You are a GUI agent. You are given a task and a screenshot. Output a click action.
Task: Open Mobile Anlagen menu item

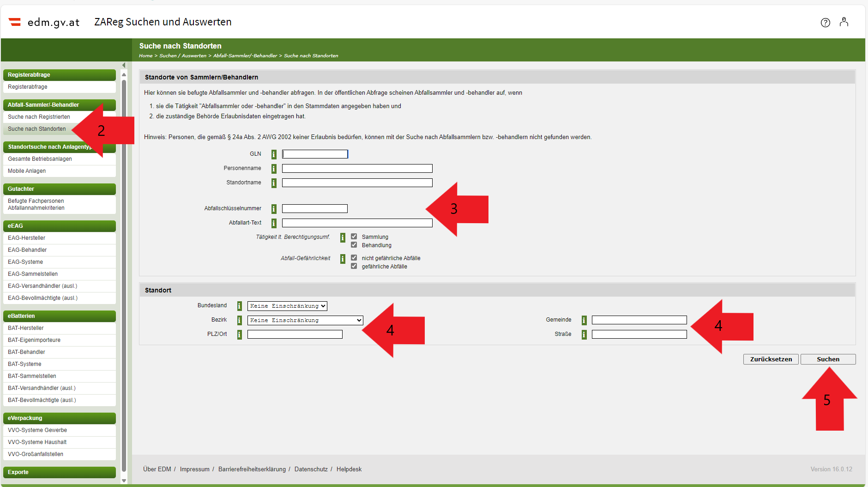click(x=60, y=171)
